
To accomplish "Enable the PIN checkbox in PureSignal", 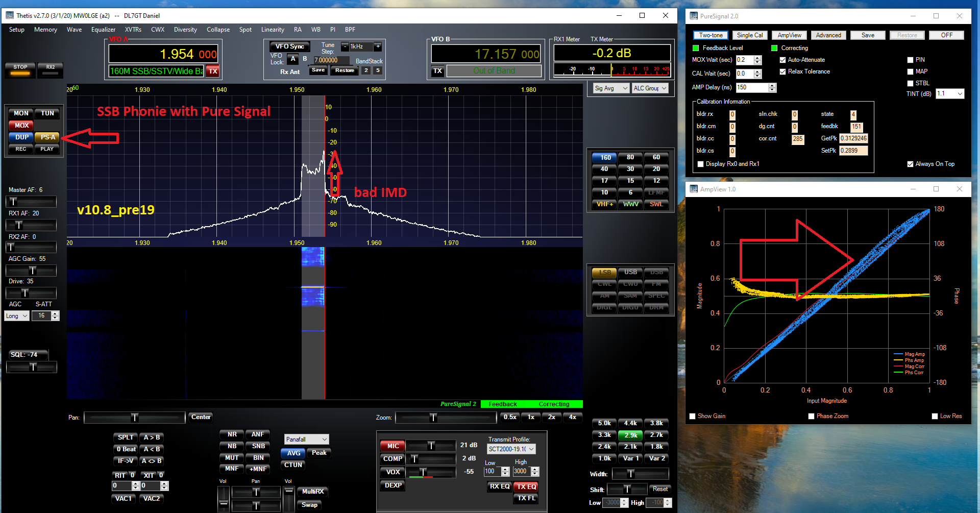I will coord(910,60).
